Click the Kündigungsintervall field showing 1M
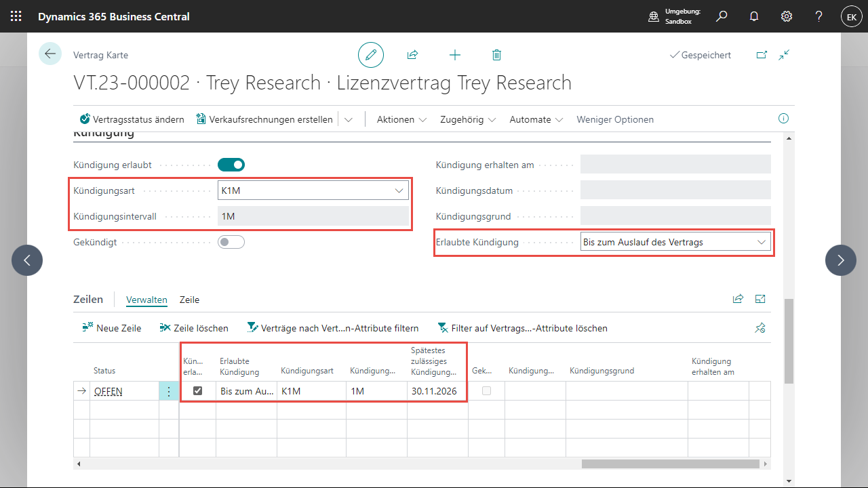This screenshot has width=868, height=488. coord(313,216)
